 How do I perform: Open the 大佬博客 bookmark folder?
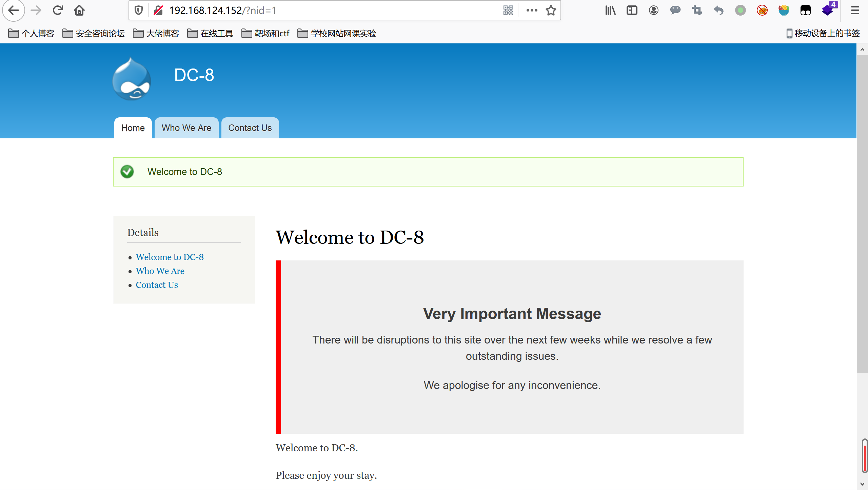point(156,34)
